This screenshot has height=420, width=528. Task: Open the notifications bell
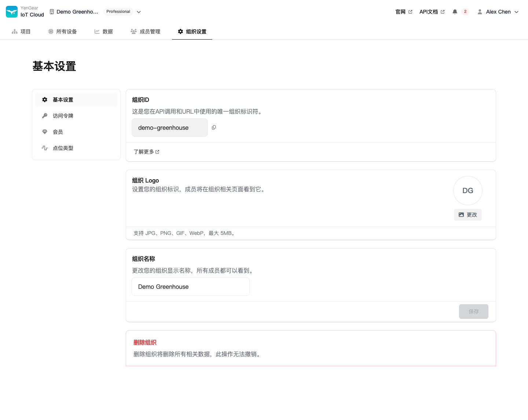click(455, 12)
